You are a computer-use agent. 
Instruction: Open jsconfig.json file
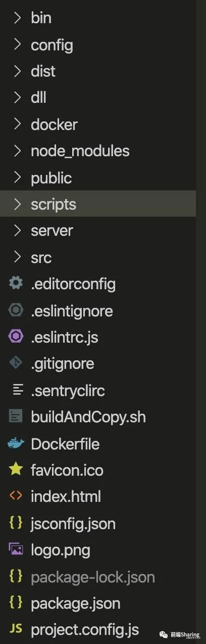coord(98,524)
